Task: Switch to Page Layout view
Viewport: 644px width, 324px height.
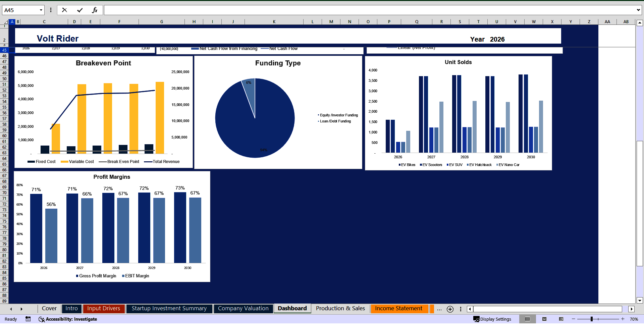Action: coord(544,319)
